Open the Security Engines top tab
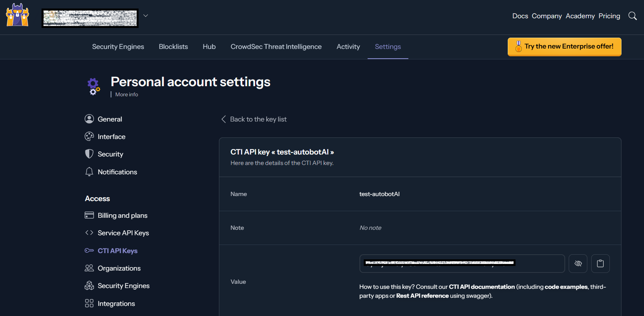The width and height of the screenshot is (644, 316). point(118,47)
